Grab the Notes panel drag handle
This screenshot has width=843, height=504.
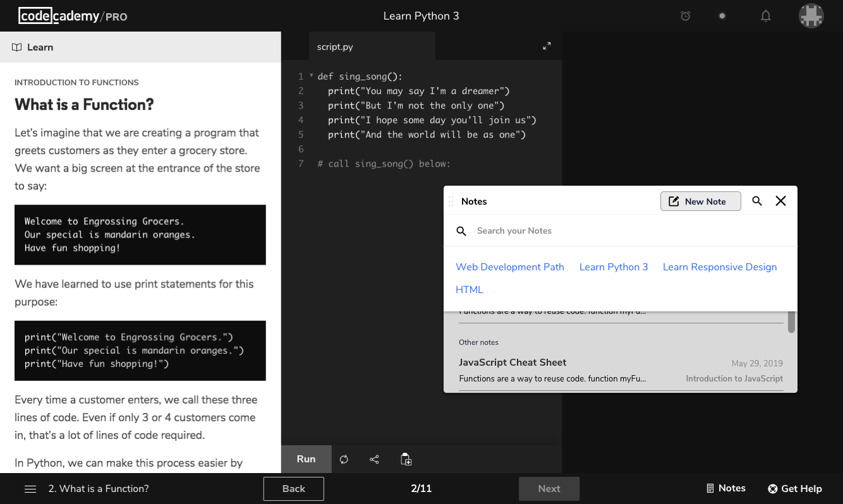click(451, 201)
